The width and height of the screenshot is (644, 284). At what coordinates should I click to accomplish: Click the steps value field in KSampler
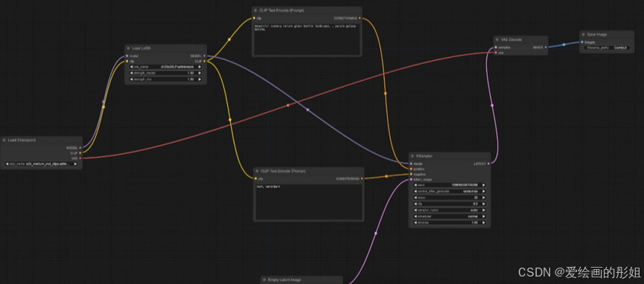coord(450,198)
